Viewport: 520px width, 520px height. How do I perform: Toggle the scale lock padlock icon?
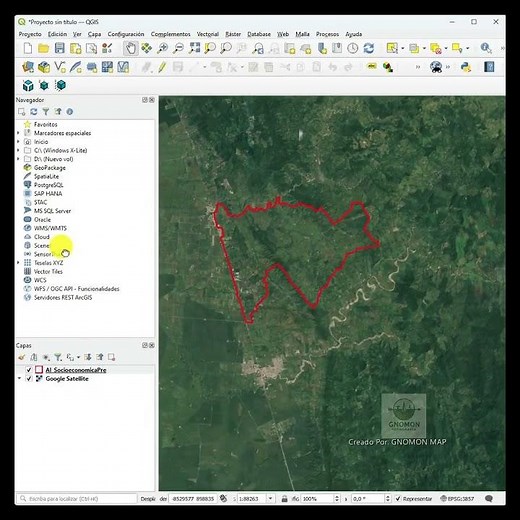284,499
